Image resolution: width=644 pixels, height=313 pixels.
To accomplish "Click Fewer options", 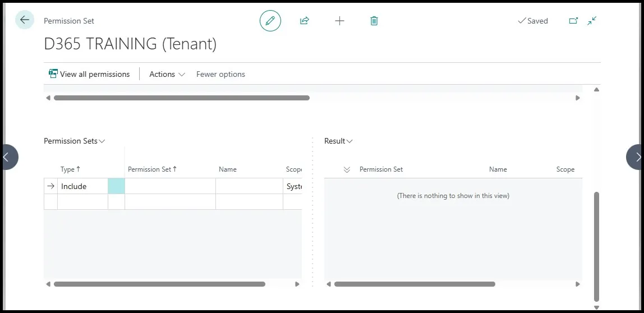I will tap(220, 74).
